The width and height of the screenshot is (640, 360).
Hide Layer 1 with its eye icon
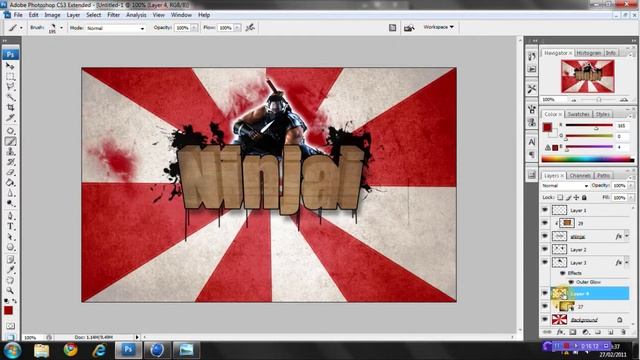pos(545,210)
